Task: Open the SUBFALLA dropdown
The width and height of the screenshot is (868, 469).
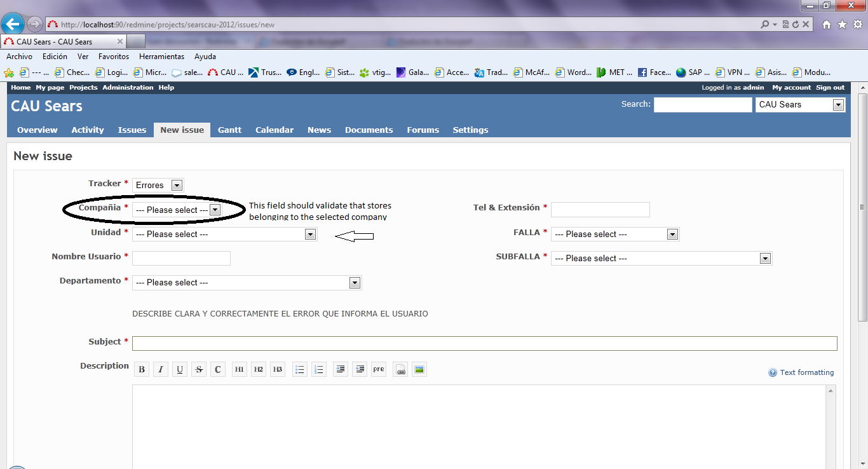Action: point(661,258)
